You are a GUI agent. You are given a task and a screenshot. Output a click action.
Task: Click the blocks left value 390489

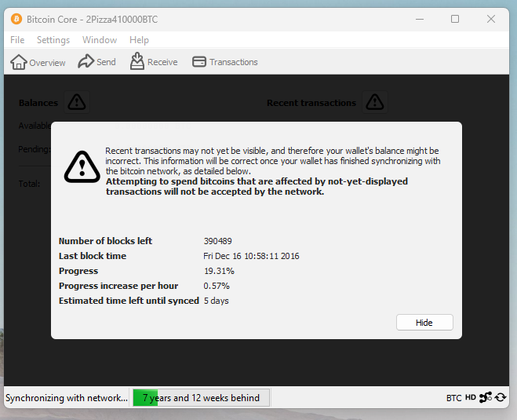[x=217, y=241]
